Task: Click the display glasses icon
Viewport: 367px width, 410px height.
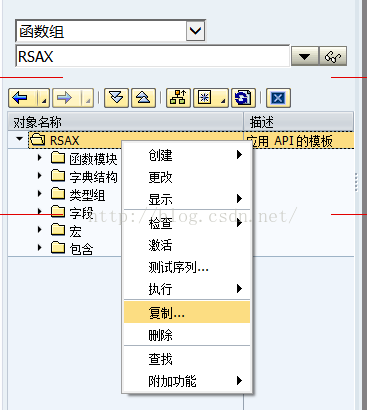Action: 333,56
